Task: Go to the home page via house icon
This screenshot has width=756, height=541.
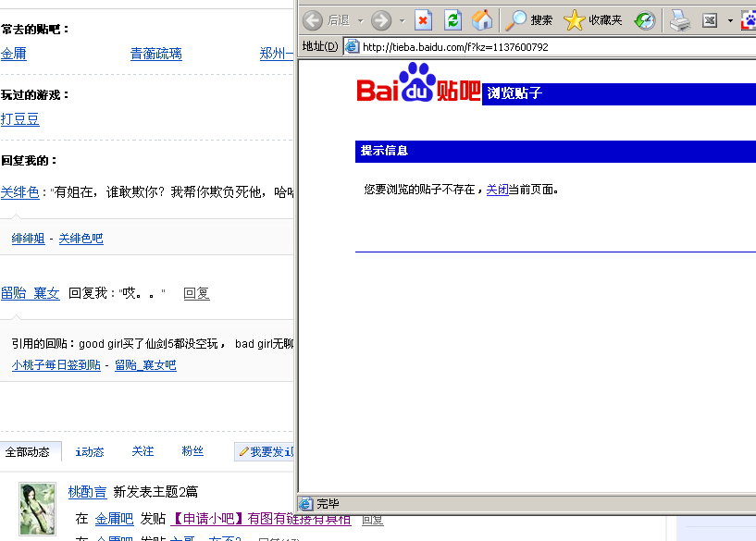Action: [482, 20]
